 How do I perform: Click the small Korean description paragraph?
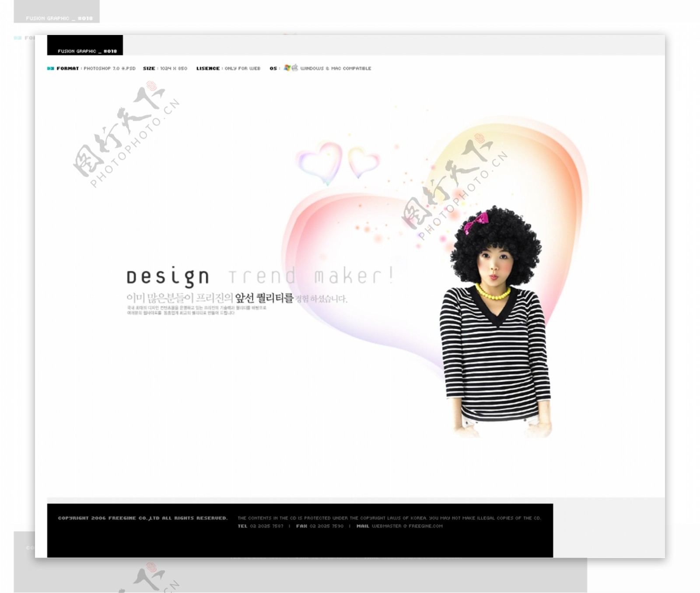point(196,311)
